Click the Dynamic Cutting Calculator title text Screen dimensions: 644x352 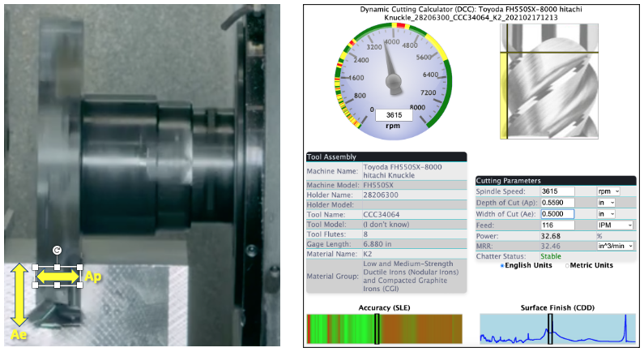[471, 13]
